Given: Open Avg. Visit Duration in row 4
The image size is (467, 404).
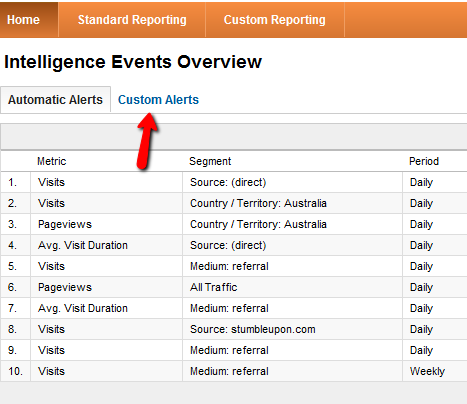Looking at the screenshot, I should [83, 245].
